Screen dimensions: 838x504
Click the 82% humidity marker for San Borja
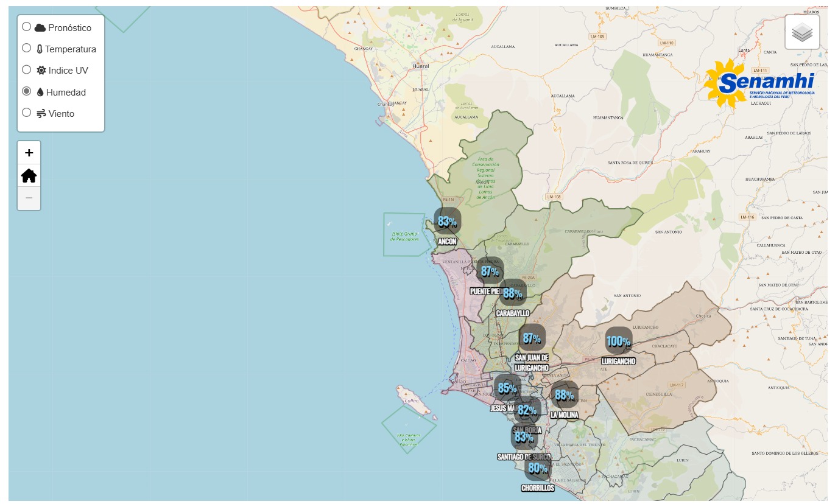pyautogui.click(x=527, y=410)
